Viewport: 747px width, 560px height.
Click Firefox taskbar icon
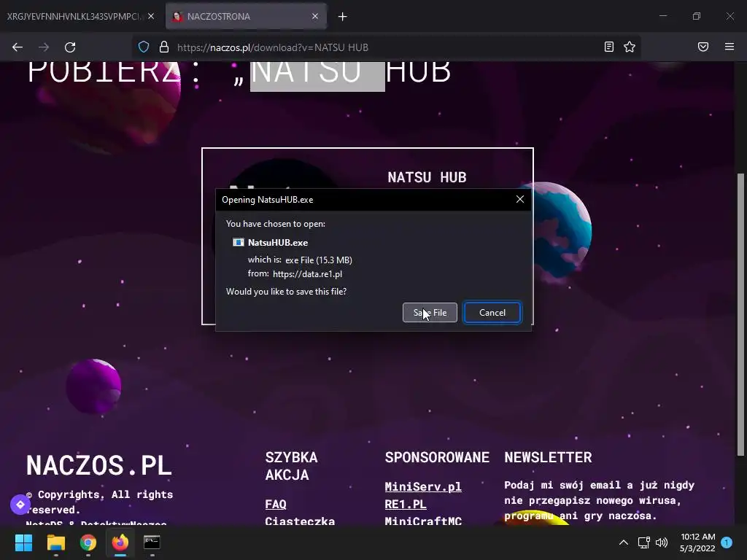point(120,542)
